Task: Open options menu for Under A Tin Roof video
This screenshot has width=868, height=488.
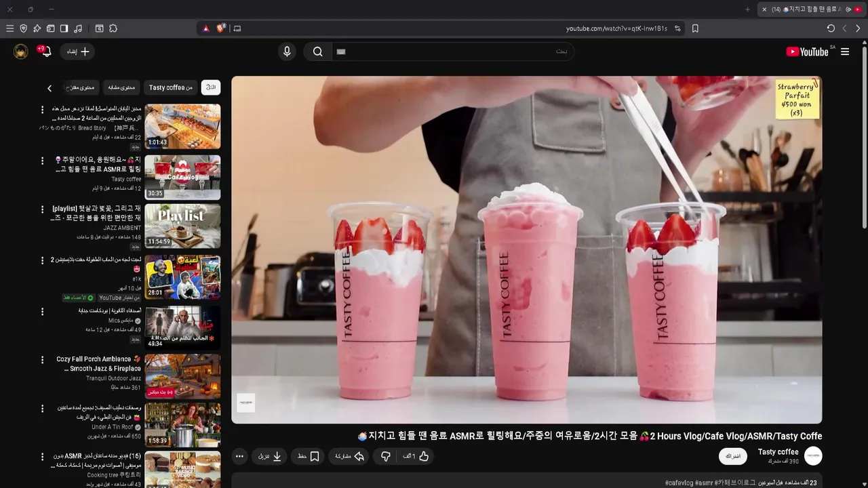Action: 42,409
